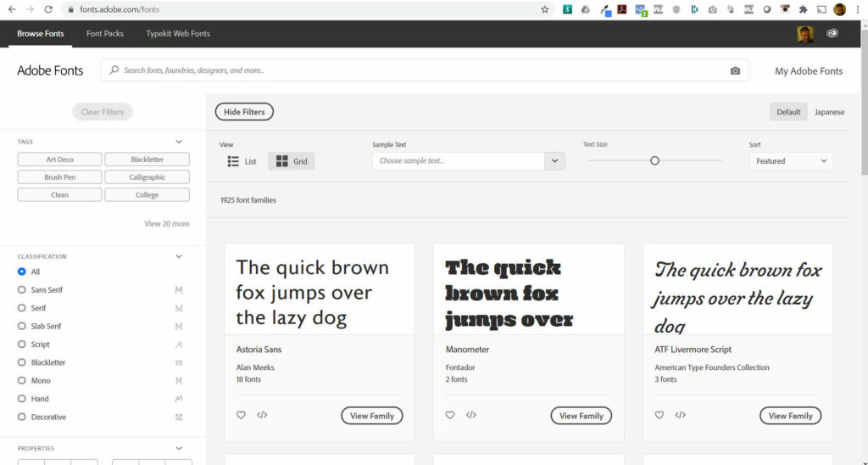Click the magnifier search icon
The image size is (868, 465).
(x=114, y=70)
